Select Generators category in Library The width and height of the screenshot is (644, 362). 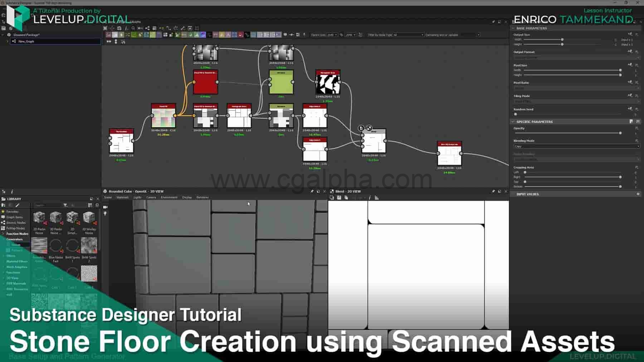pos(14,239)
